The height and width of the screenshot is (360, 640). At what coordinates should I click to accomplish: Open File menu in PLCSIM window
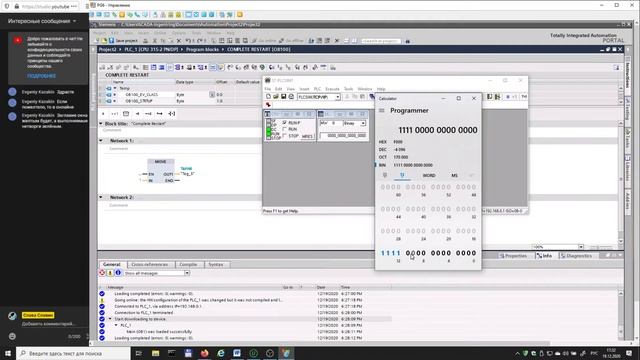point(268,89)
